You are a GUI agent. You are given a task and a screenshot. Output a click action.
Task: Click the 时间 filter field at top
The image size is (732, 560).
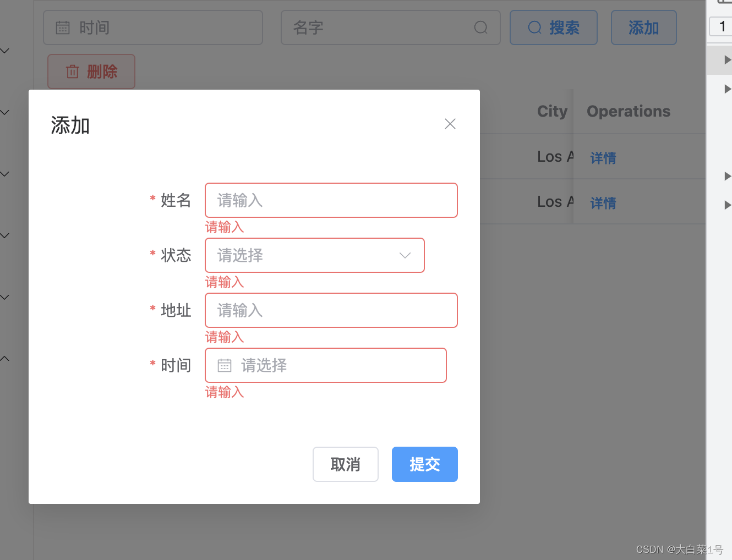(x=153, y=28)
